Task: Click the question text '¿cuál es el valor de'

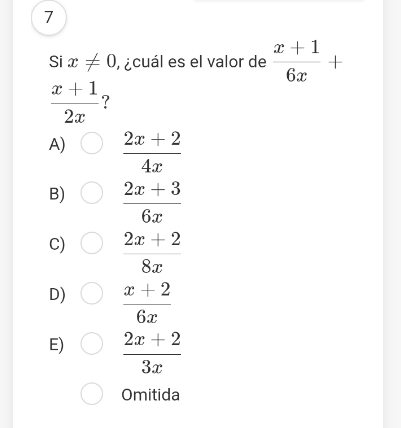Action: point(195,62)
